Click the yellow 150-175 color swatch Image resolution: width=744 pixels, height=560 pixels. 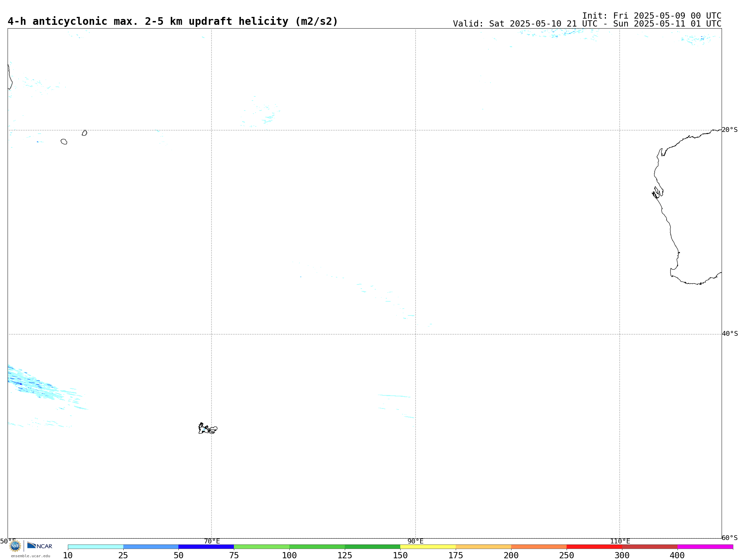click(428, 547)
